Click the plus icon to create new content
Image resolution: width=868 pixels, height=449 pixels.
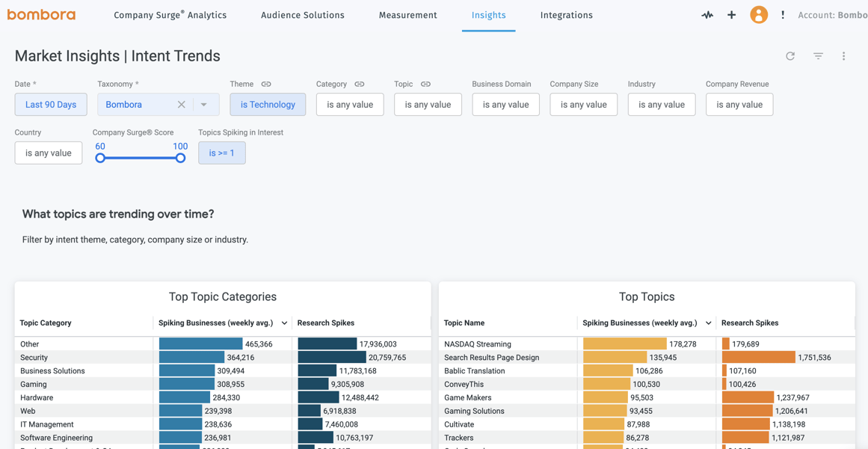tap(731, 14)
